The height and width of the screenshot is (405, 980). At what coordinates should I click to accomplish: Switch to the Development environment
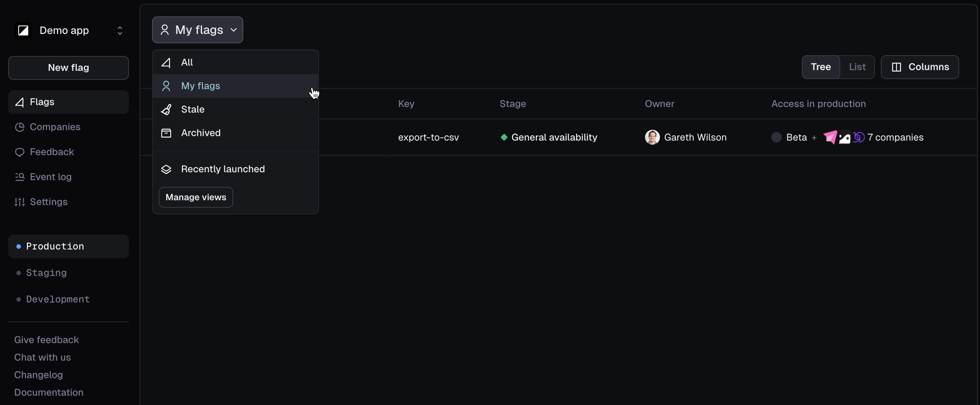point(69,299)
